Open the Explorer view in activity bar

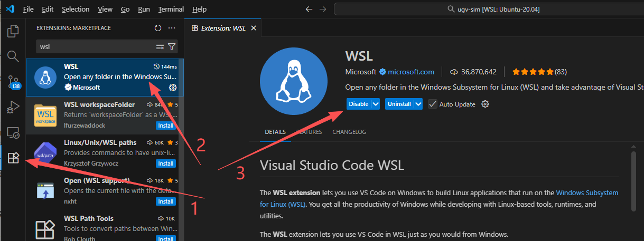pos(13,31)
